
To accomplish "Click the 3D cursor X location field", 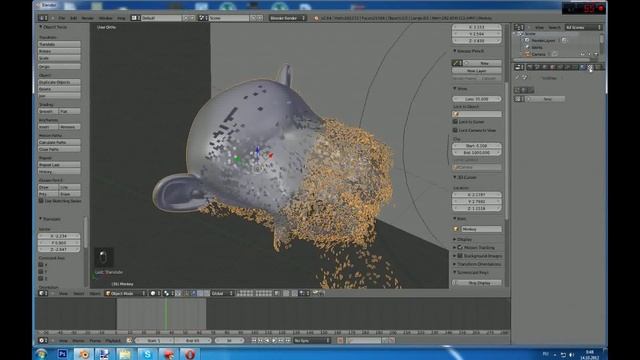I will (477, 195).
